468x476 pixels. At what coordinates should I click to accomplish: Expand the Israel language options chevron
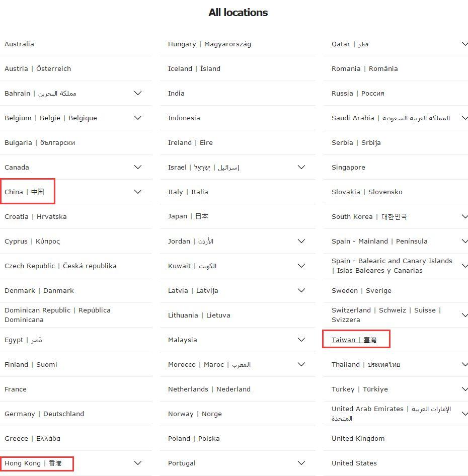coord(301,167)
